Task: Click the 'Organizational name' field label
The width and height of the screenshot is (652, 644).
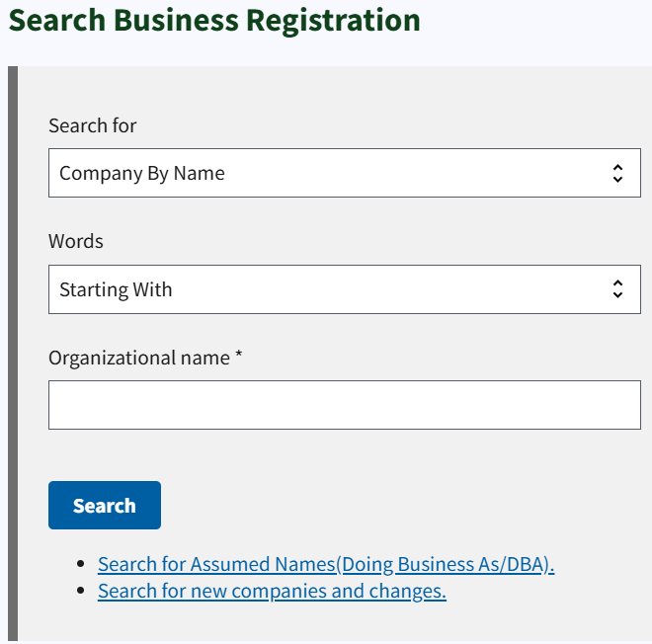Action: click(139, 358)
